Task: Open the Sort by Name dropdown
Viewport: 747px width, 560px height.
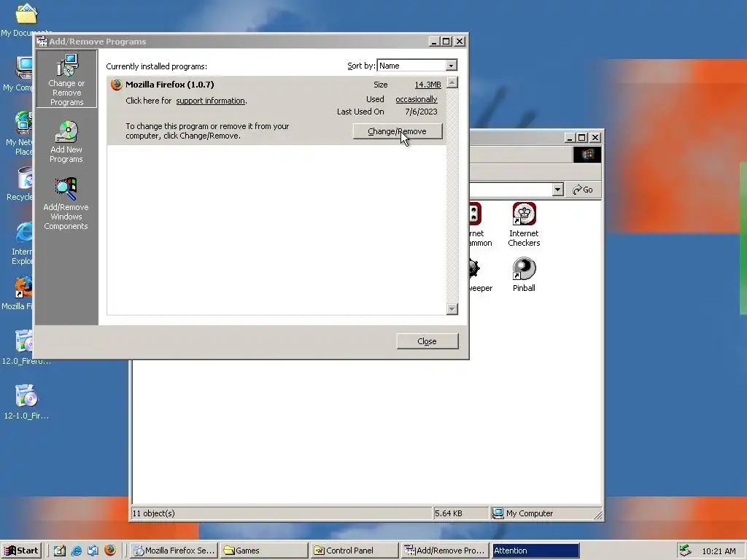Action: click(x=451, y=65)
